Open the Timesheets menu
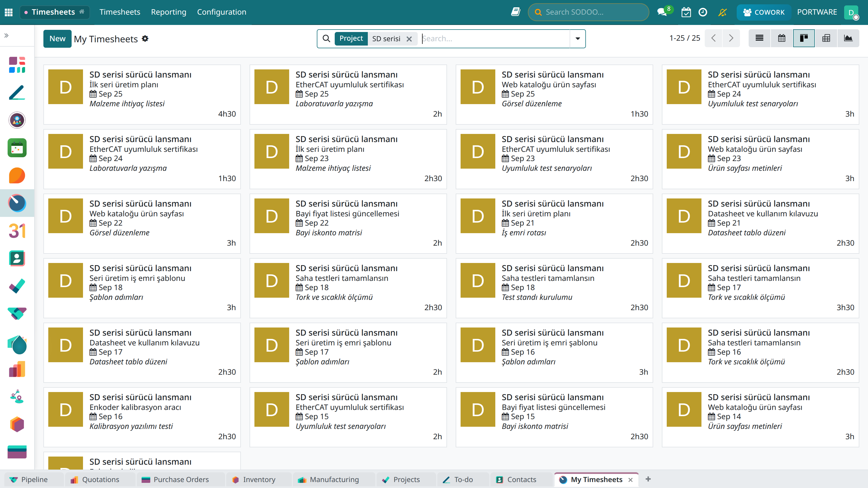The width and height of the screenshot is (868, 488). point(120,12)
